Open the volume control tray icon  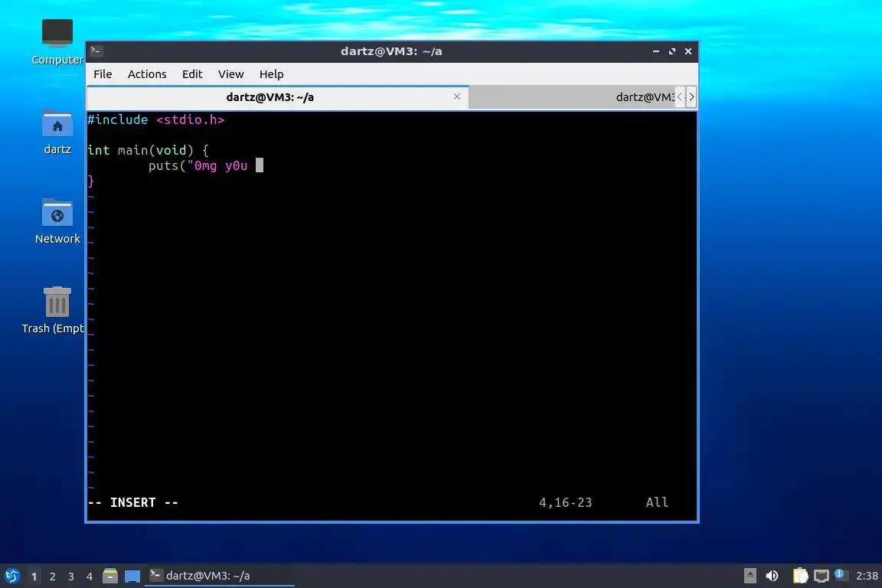(x=773, y=576)
